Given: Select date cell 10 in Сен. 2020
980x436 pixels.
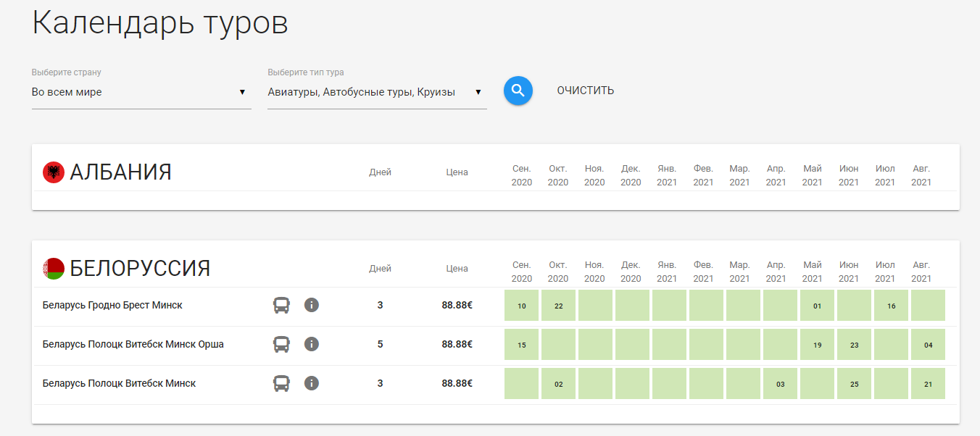Looking at the screenshot, I should click(521, 306).
